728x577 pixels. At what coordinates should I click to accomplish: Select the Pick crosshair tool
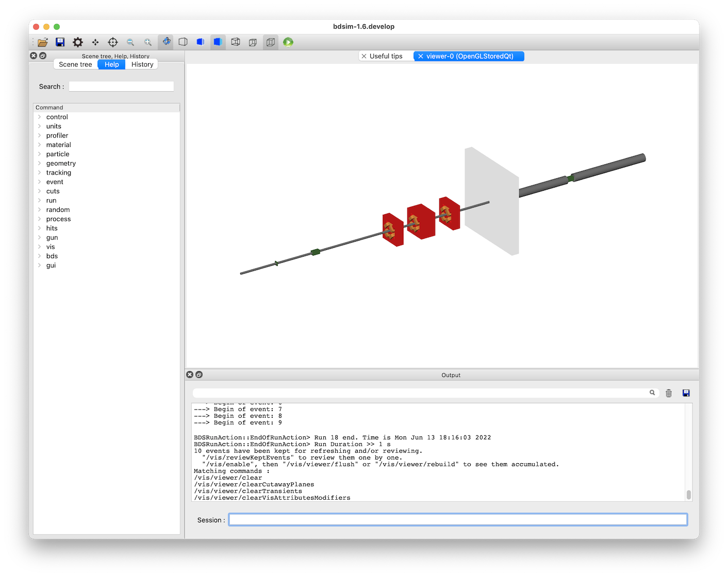click(113, 42)
